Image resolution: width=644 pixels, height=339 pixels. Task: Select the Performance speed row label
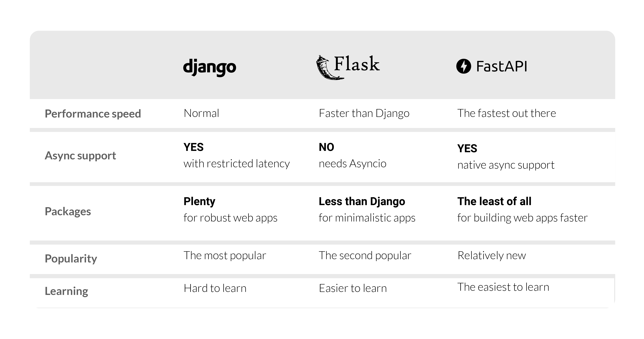coord(93,114)
